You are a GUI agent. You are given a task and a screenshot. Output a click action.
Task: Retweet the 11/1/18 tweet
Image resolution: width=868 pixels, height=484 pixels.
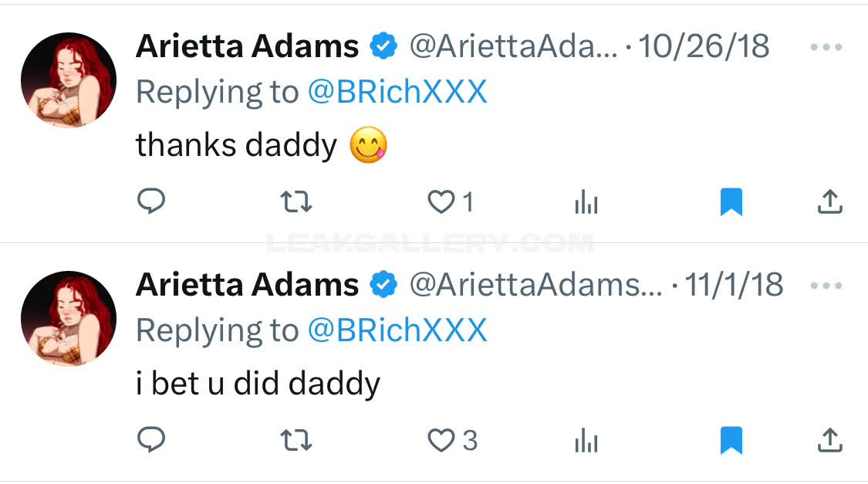click(296, 441)
